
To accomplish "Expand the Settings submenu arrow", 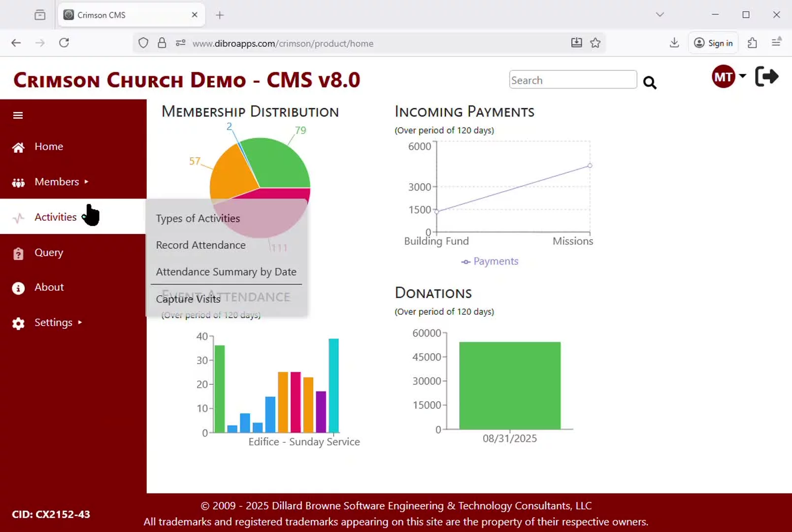I will tap(80, 323).
